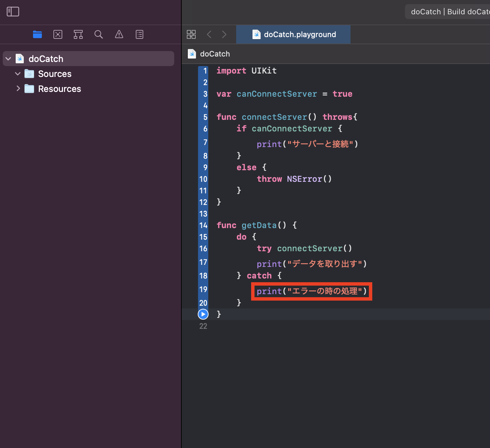Click the Swift icon on doCatch.playground tab
Viewport: 490px width, 448px height.
257,34
